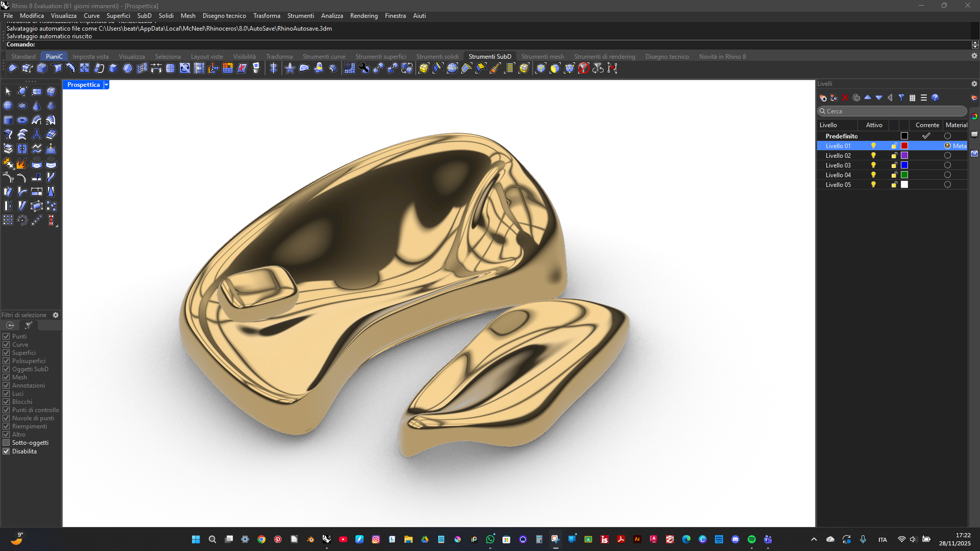Open the Livelli panel gear options

point(974,84)
